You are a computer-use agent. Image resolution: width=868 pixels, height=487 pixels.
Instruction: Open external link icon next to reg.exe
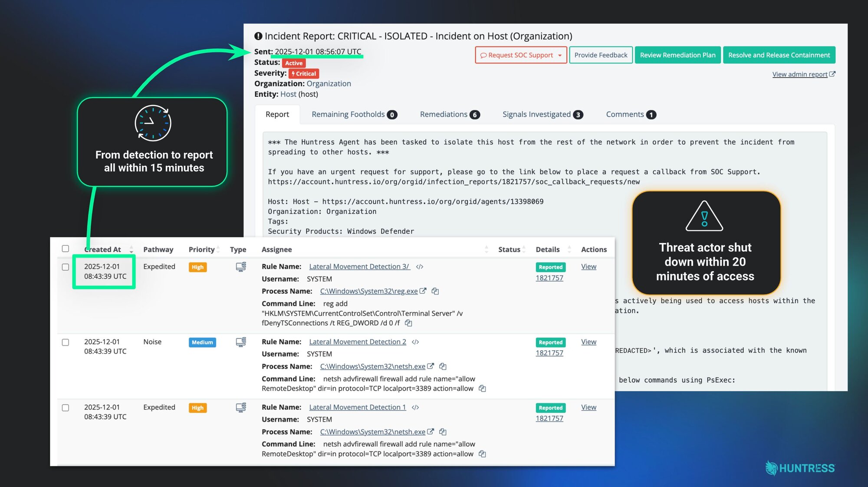click(423, 291)
